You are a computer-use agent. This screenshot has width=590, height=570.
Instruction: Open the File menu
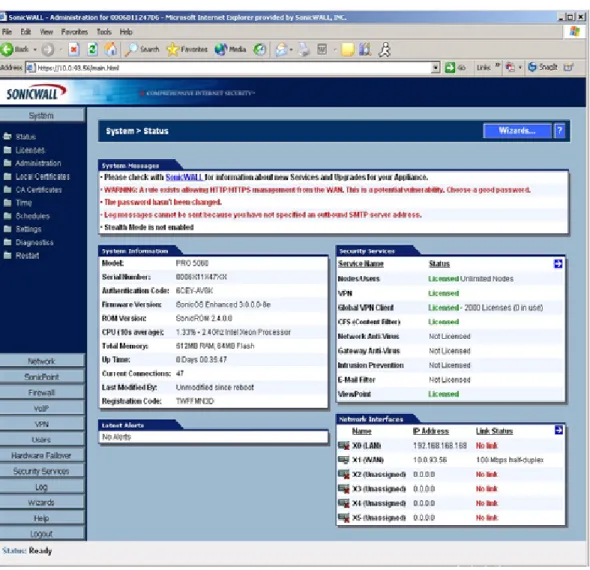tap(7, 32)
